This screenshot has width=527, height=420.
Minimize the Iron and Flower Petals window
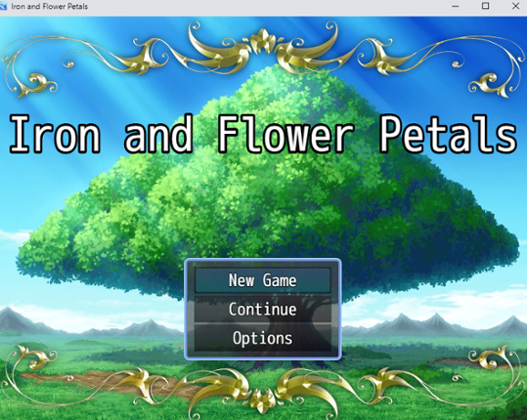click(x=456, y=6)
